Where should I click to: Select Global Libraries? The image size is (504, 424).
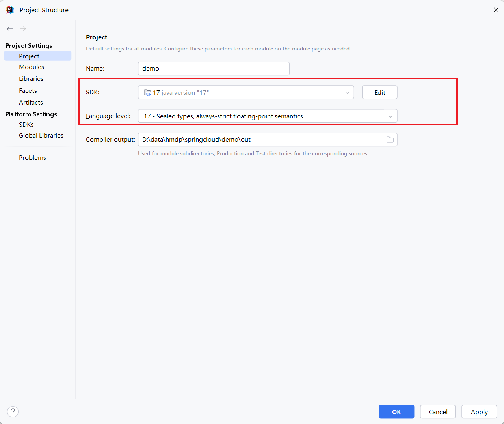click(41, 136)
